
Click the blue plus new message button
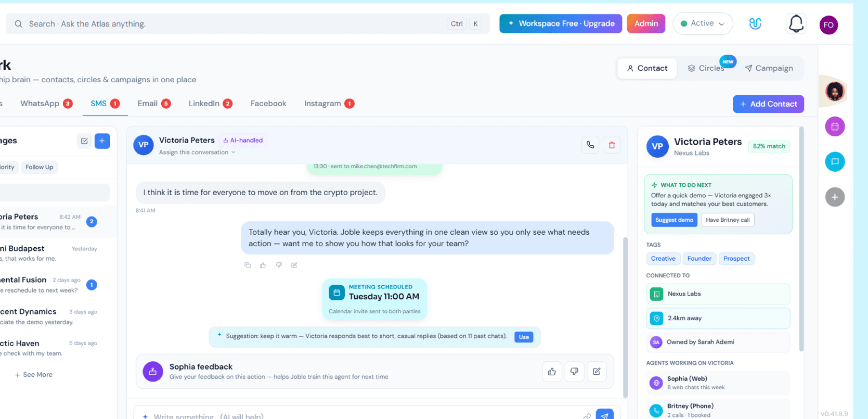tap(102, 141)
